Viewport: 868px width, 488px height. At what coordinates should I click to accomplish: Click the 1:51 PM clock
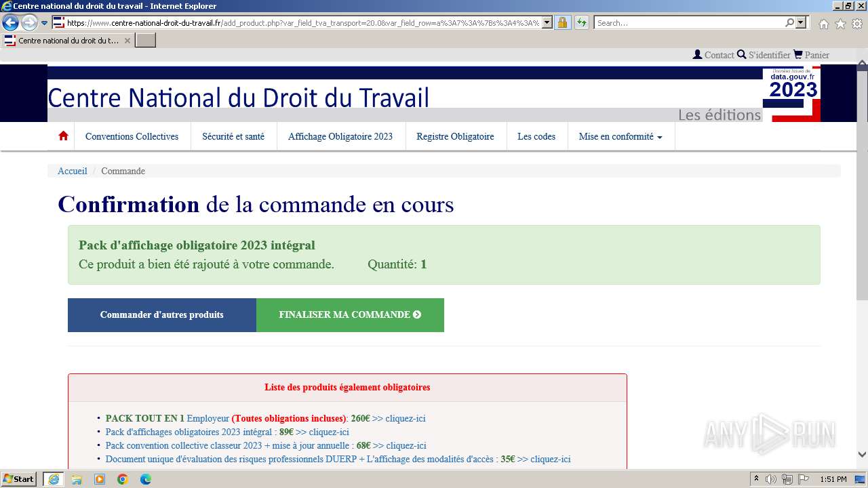tap(833, 479)
